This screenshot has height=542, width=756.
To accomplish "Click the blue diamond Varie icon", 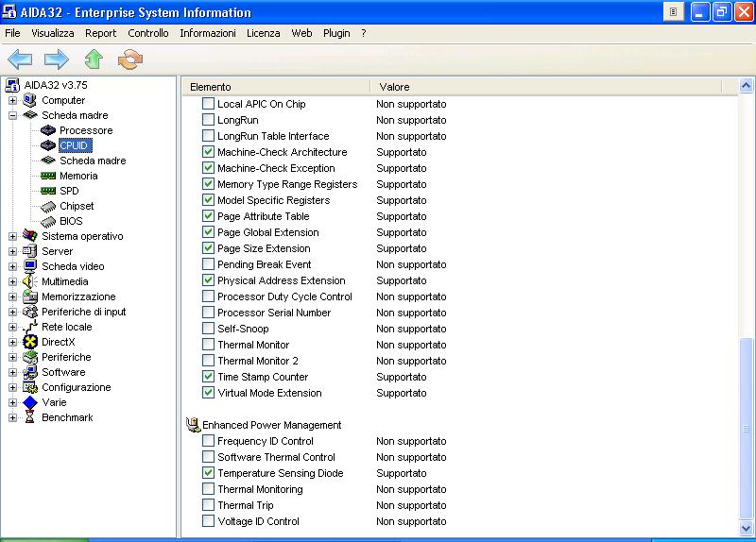I will click(30, 402).
